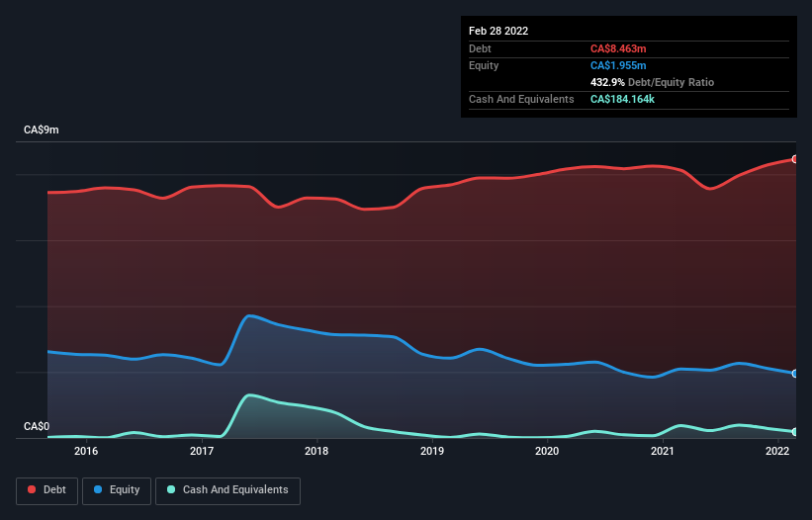Click the teal Cash legend dot
The width and height of the screenshot is (812, 520).
[171, 489]
